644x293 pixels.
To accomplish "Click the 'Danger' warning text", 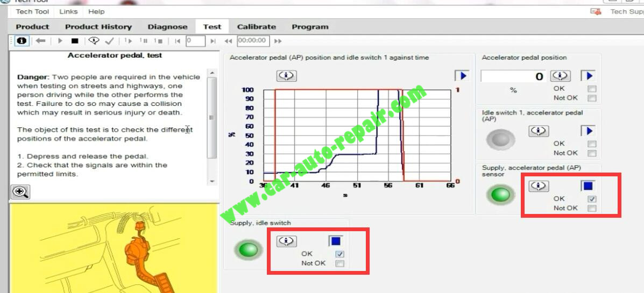I will [x=33, y=77].
